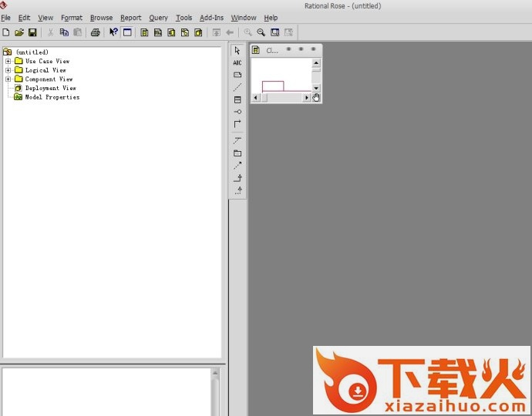The image size is (532, 416).
Task: Click the Print icon in the toolbar
Action: pyautogui.click(x=95, y=32)
